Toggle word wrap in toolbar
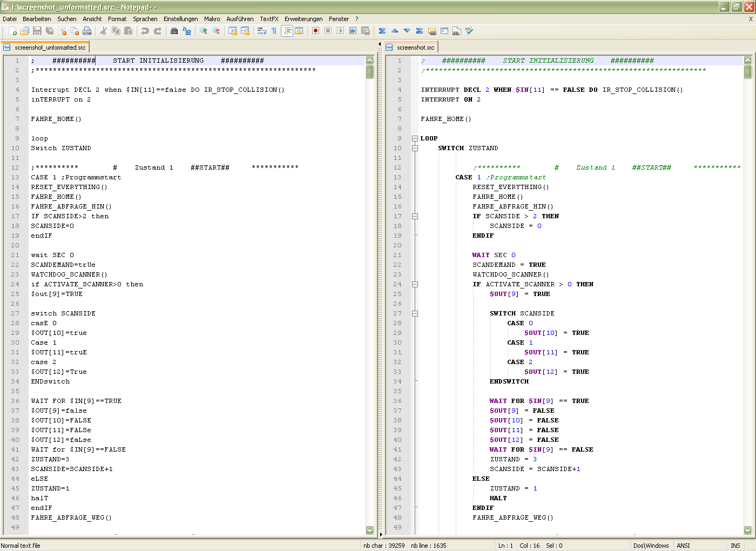The width and height of the screenshot is (756, 551). [262, 31]
